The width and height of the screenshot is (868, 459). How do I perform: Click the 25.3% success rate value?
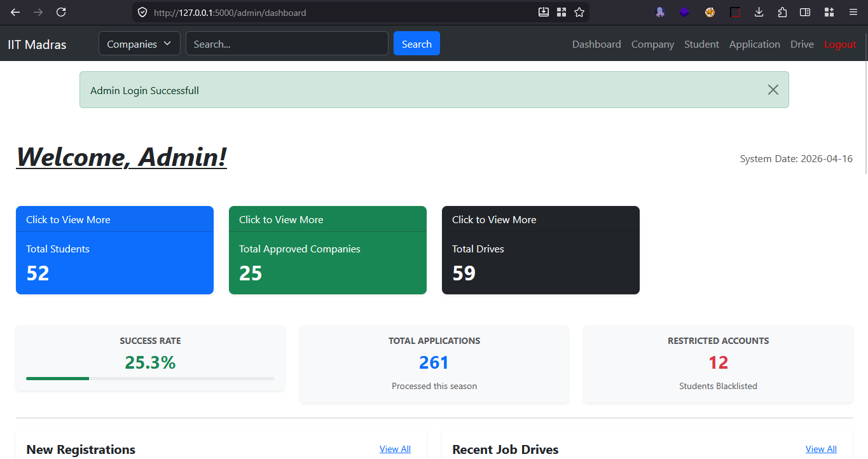click(150, 362)
